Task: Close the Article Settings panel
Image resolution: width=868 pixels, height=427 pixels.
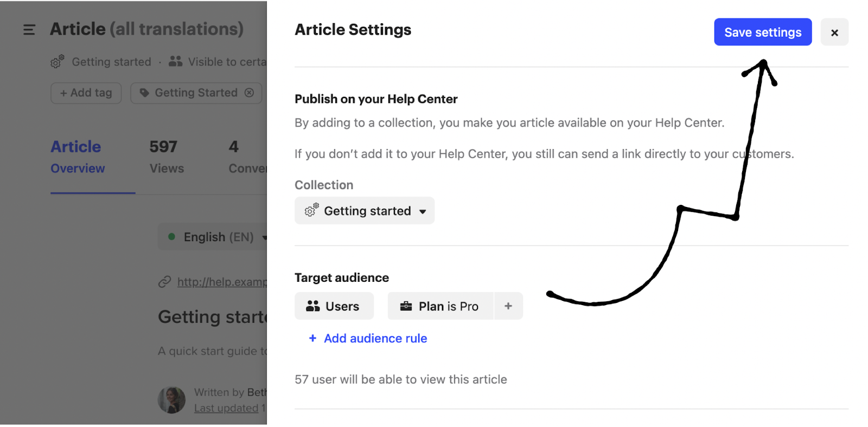Action: point(834,33)
